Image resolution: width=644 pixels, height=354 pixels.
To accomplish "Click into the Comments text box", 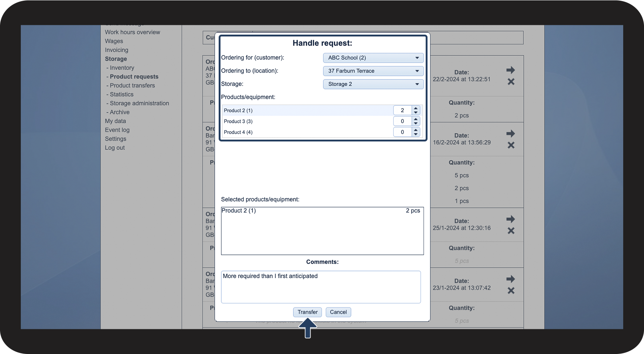I will [321, 287].
